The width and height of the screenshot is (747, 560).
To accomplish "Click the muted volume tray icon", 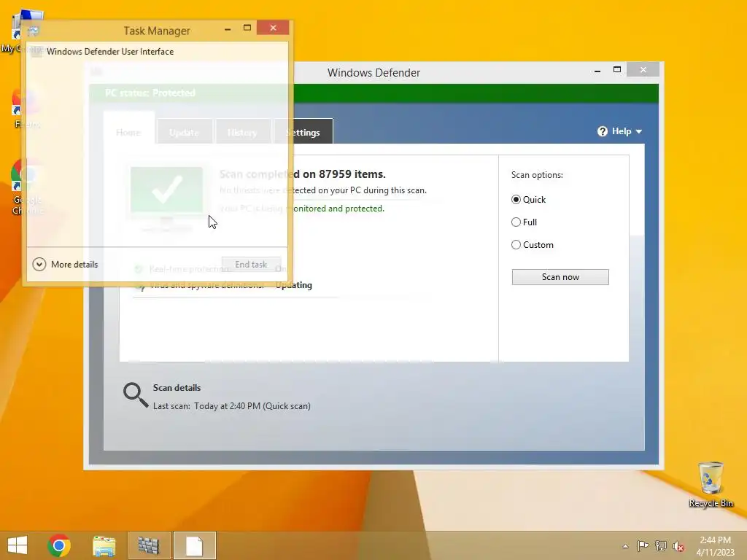I will 678,546.
